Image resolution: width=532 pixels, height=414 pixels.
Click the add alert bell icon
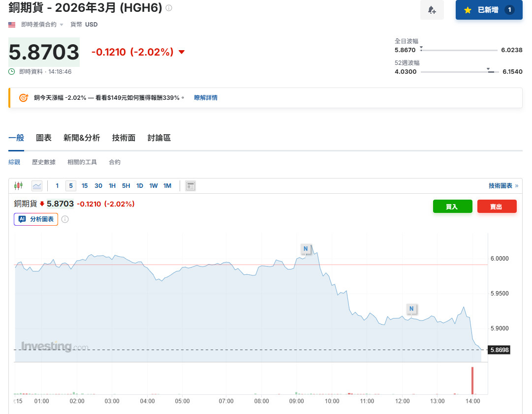click(432, 10)
